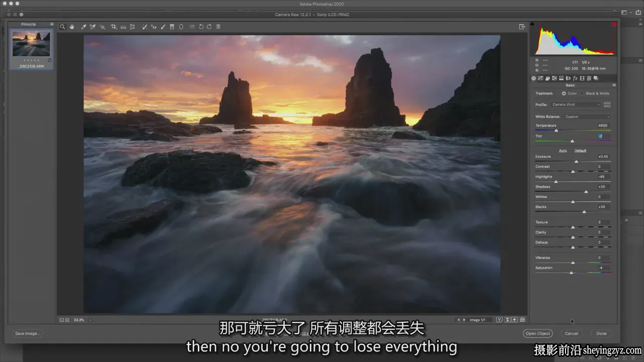Image resolution: width=644 pixels, height=362 pixels.
Task: Select the Radial Filter tool
Action: 181,27
